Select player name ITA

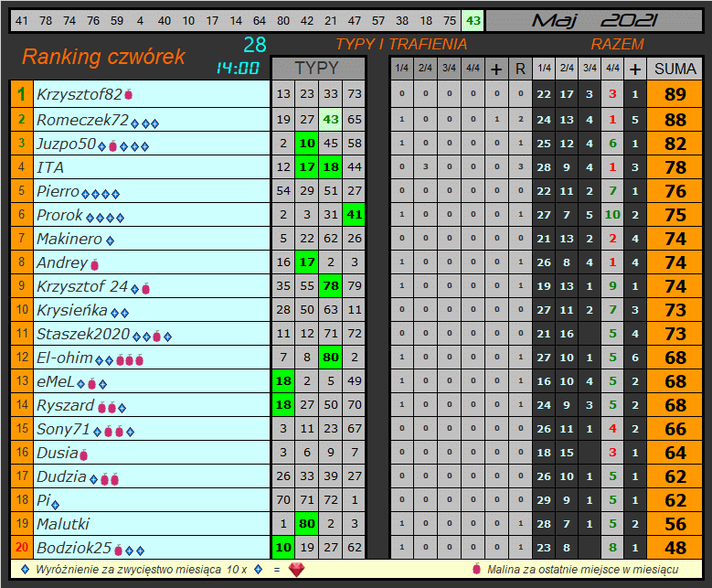50,167
